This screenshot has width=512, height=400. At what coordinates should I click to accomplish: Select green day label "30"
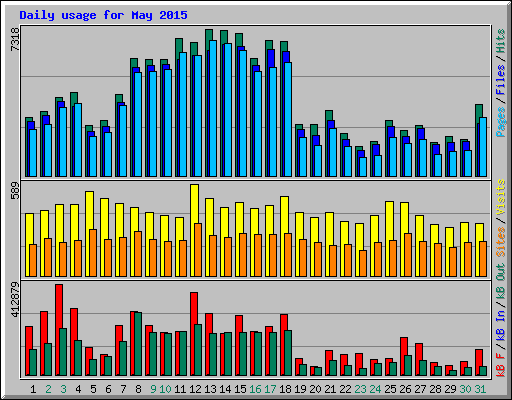(465, 389)
